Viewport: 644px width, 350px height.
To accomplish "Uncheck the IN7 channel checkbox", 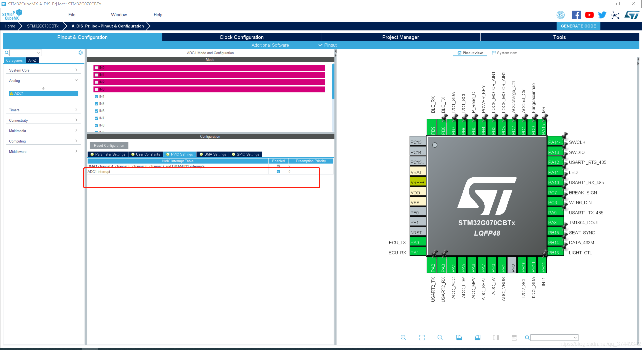I will [96, 118].
